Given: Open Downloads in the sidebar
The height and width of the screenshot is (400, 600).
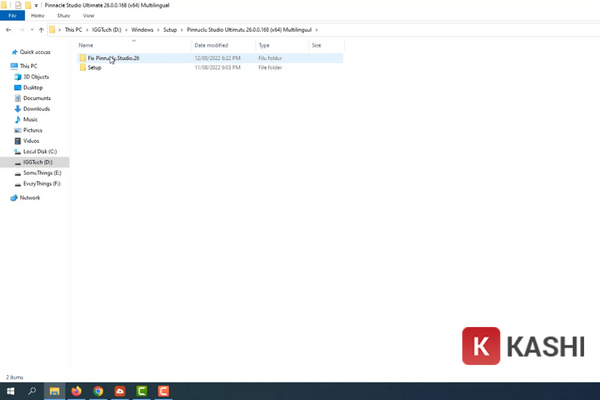Looking at the screenshot, I should coord(36,109).
